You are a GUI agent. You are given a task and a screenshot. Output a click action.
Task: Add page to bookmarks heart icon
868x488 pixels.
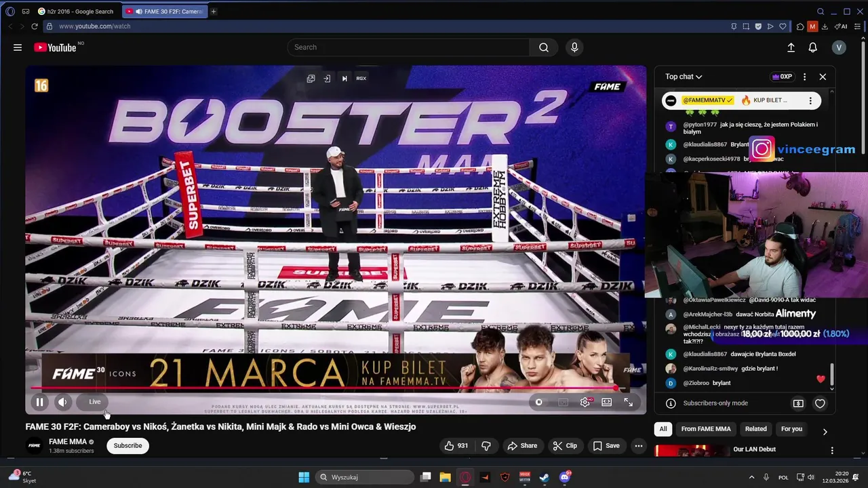783,26
